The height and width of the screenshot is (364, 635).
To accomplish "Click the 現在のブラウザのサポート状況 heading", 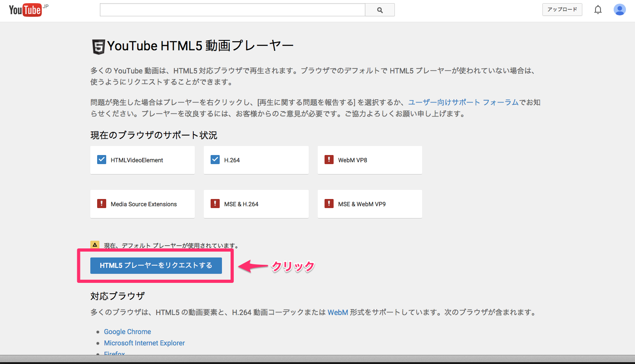I will coord(154,135).
